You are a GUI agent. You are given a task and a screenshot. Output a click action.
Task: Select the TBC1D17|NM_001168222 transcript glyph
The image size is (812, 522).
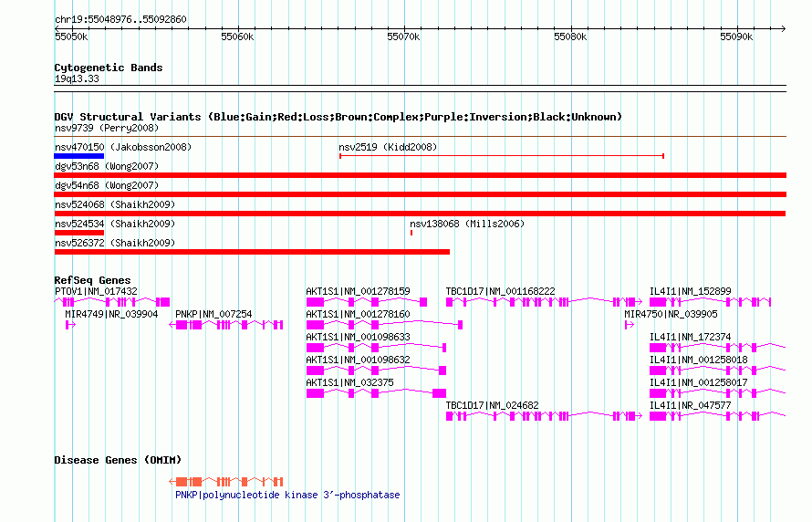pyautogui.click(x=545, y=302)
